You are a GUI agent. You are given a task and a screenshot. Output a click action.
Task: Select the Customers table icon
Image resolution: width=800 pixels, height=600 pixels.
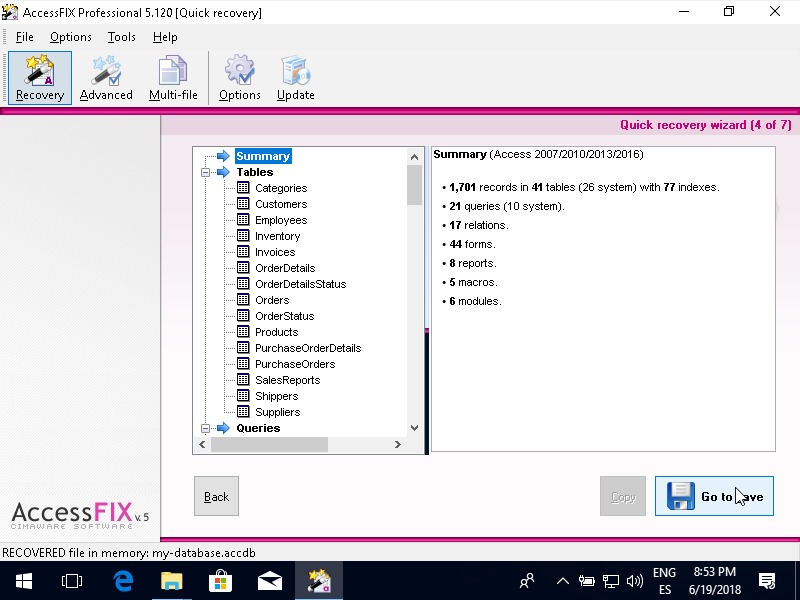coord(243,204)
